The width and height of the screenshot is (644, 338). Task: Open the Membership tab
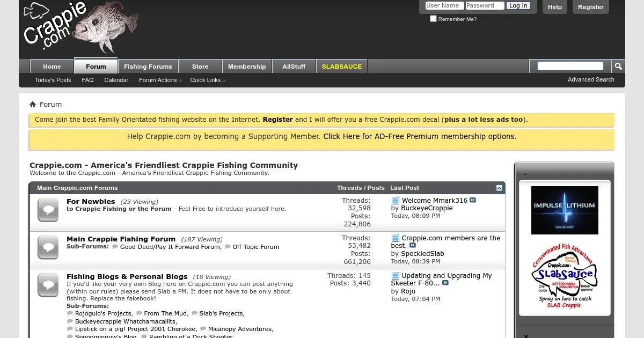(x=247, y=67)
